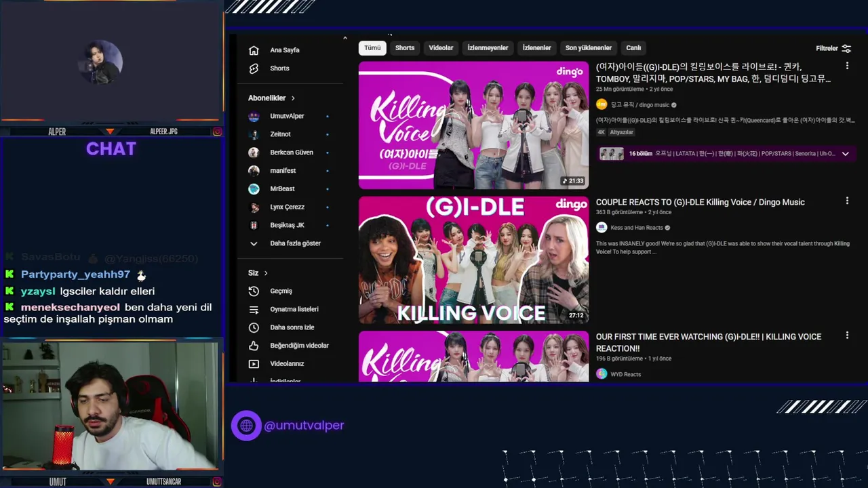Viewport: 868px width, 488px height.
Task: Play KILLING VOICE reaction thumbnail 27:12
Action: coord(473,260)
